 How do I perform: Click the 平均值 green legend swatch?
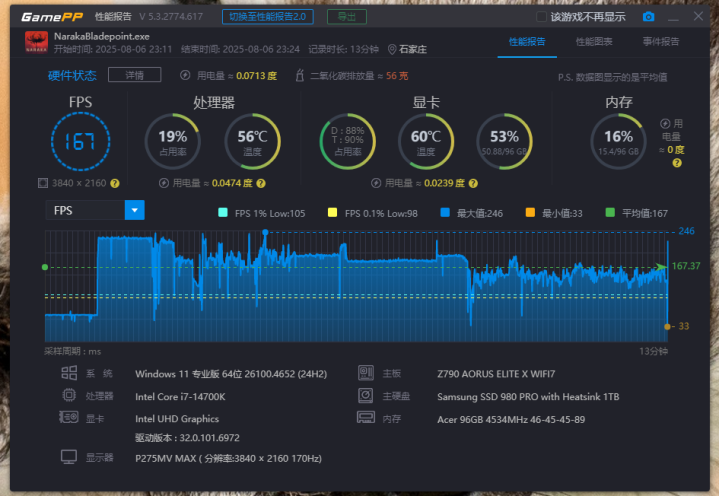(610, 212)
